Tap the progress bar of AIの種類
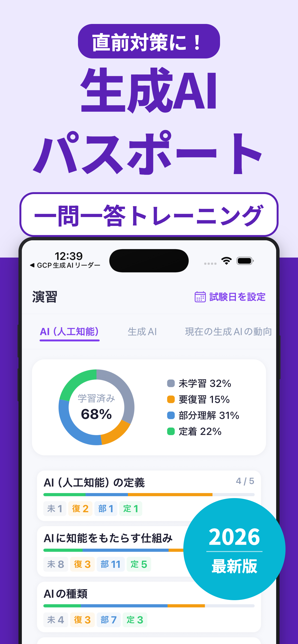Screen dimensions: 298x644 (x=149, y=606)
